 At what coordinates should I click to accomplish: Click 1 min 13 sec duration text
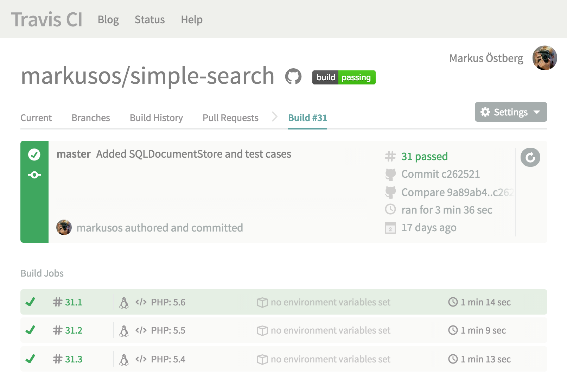pos(486,359)
